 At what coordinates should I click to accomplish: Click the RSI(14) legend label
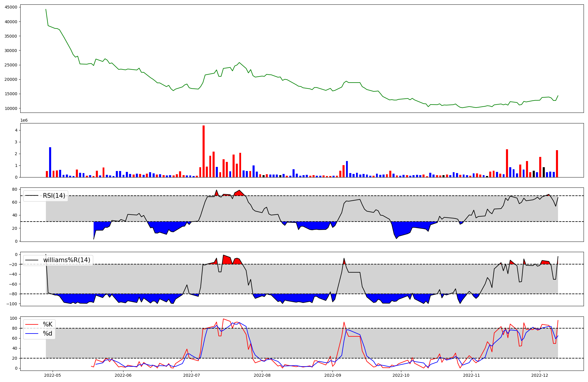point(54,196)
